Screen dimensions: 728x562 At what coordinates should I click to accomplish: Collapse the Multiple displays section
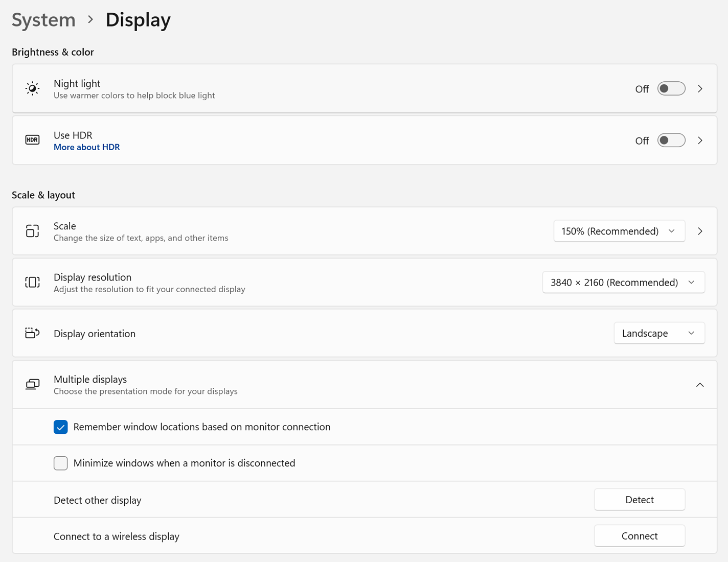pos(700,385)
